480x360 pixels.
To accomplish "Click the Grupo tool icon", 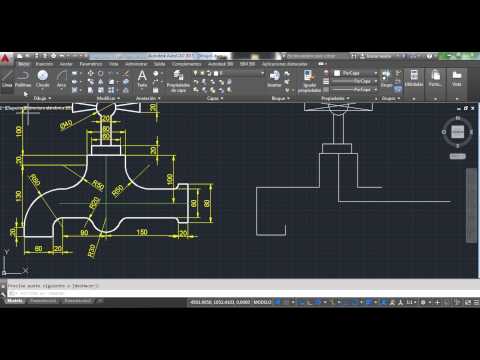I will [386, 76].
